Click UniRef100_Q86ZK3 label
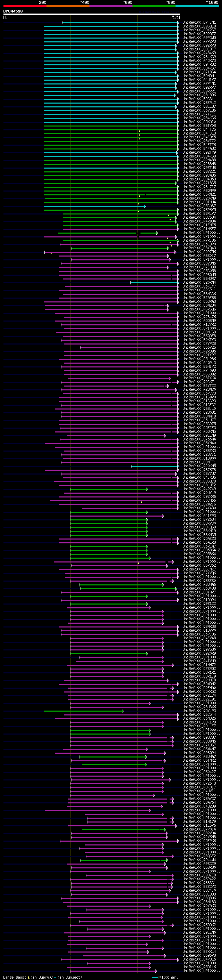The height and width of the screenshot is (980, 222). tap(199, 451)
